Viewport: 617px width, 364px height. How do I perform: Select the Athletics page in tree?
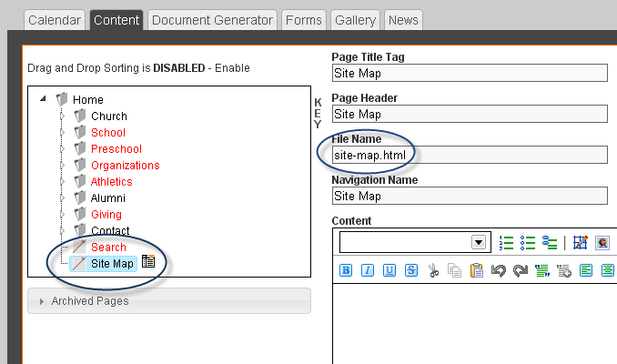[111, 181]
